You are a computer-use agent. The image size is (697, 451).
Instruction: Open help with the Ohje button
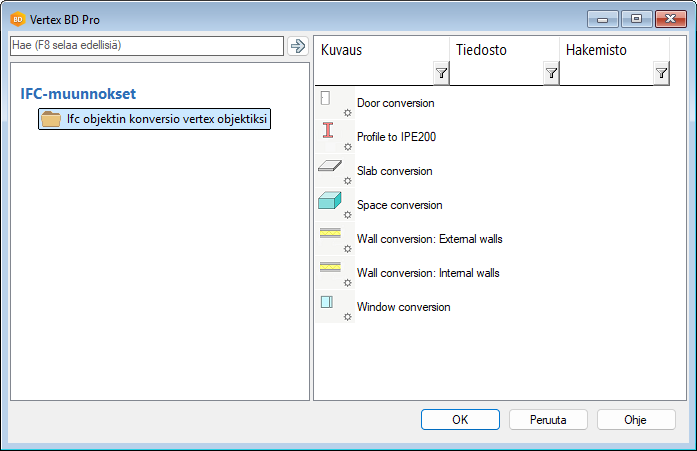pyautogui.click(x=636, y=420)
